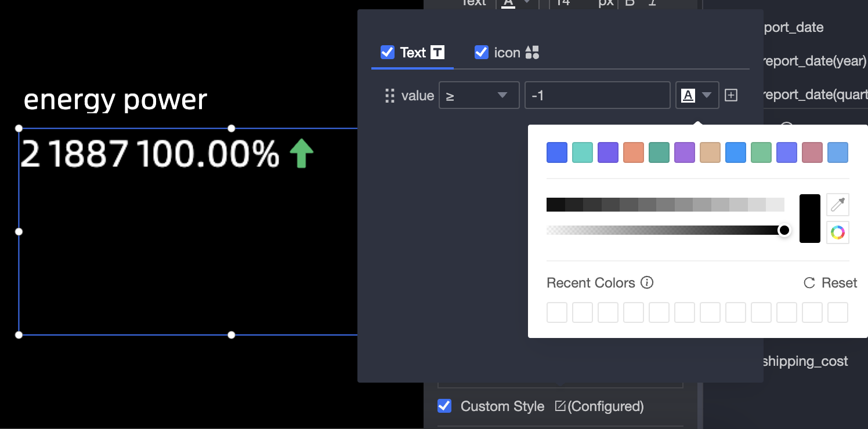
Task: Reset the recent colors
Action: click(830, 283)
